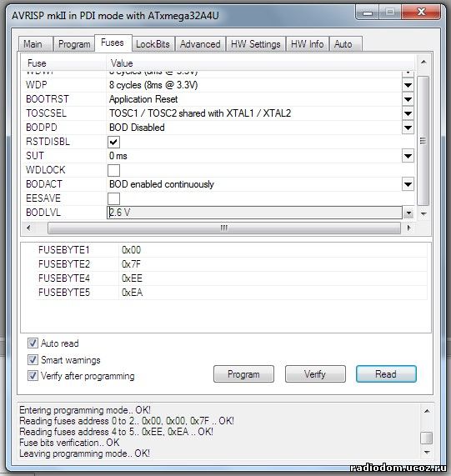Enable the WDLOCK fuse checkbox

[113, 170]
